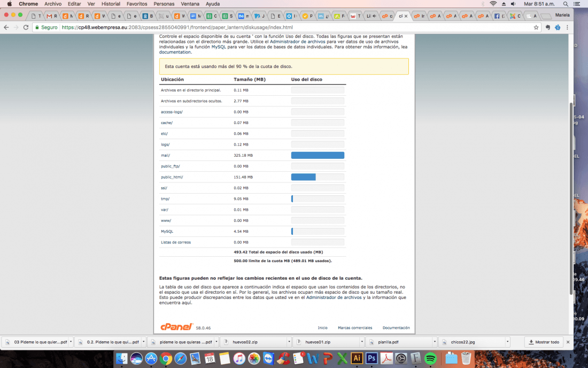
Task: Open the documentation link
Action: pos(175,52)
